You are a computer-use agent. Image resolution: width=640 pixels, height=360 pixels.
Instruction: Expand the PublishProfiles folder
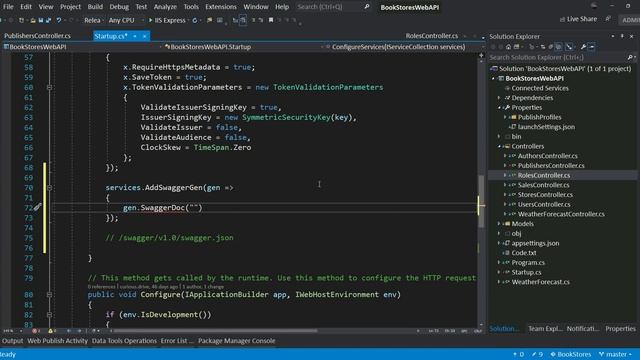coord(505,117)
